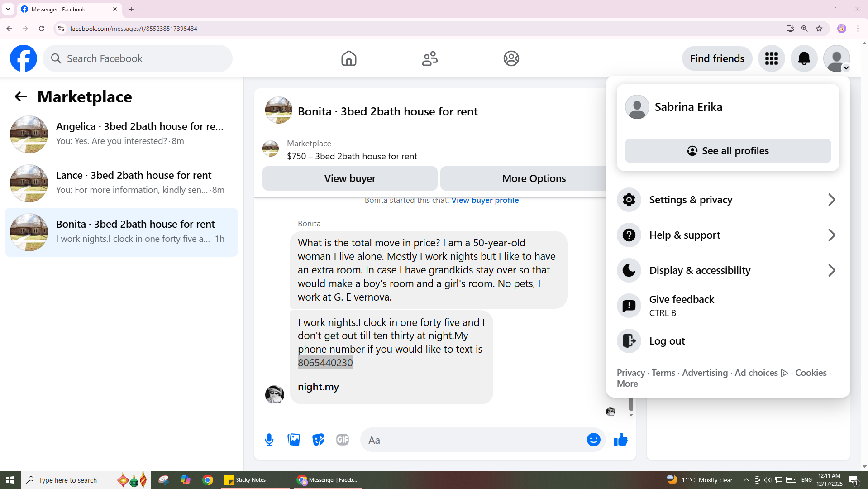The image size is (868, 489).
Task: Click the Settings & privacy gear icon
Action: tap(629, 200)
